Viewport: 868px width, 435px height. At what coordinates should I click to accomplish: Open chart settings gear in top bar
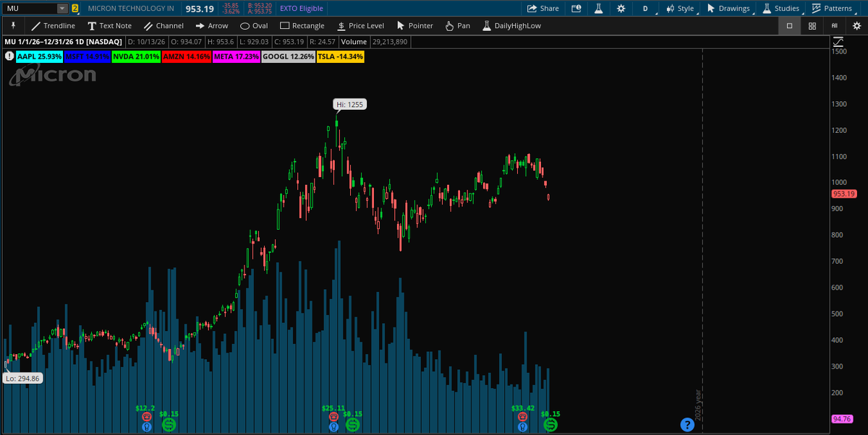(621, 9)
